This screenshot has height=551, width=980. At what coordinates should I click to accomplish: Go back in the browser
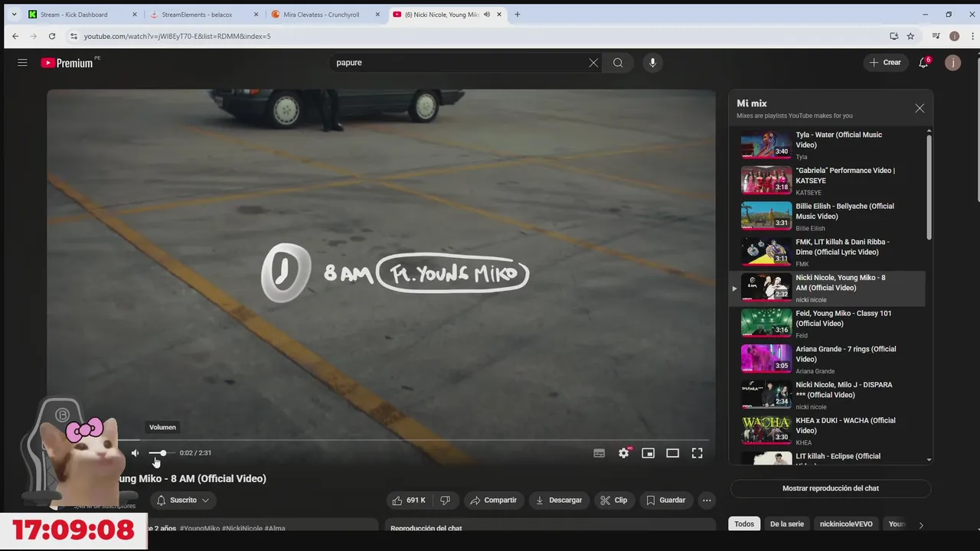15,36
